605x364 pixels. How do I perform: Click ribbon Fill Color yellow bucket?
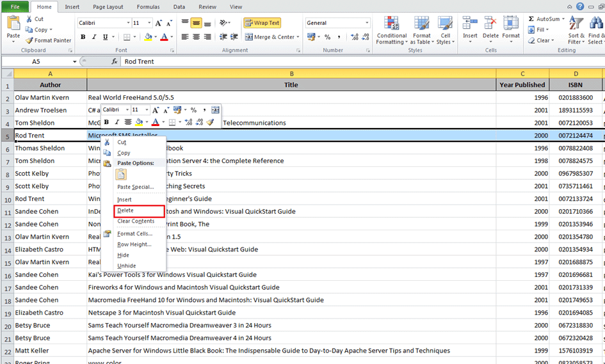tap(148, 37)
